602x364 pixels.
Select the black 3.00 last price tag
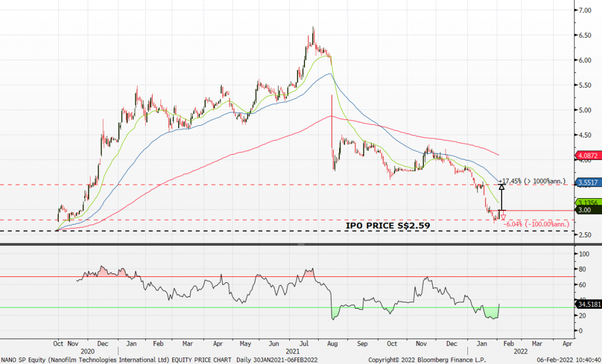pyautogui.click(x=588, y=210)
